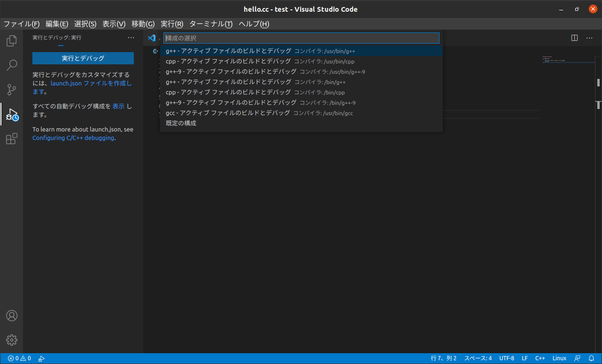The image size is (602, 364).
Task: Open the ヘルプ(H) menu
Action: coord(254,24)
